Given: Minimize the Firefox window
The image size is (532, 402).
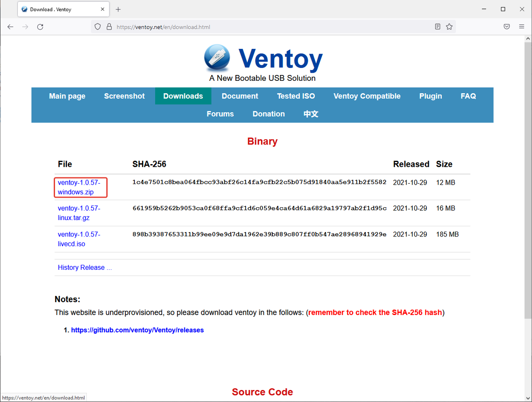Looking at the screenshot, I should click(483, 9).
